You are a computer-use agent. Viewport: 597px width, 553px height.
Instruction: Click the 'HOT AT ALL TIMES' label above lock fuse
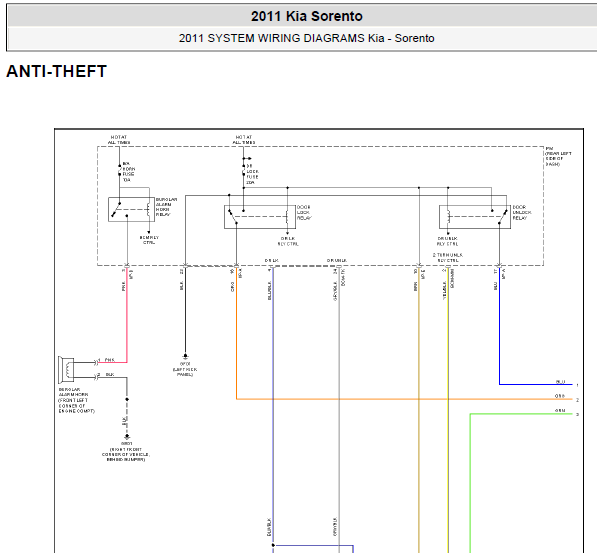tap(244, 140)
